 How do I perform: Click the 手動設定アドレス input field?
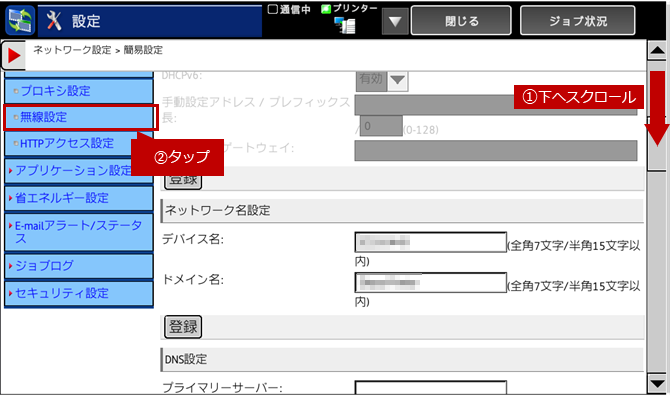(x=496, y=105)
